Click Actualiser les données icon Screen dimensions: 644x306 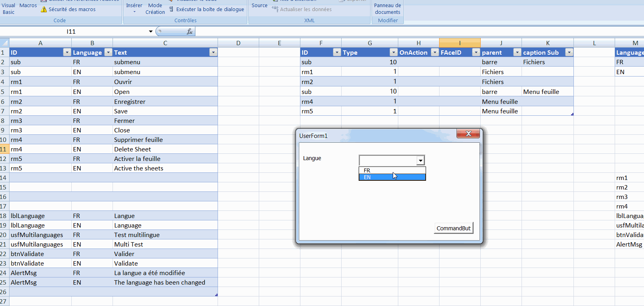[275, 9]
